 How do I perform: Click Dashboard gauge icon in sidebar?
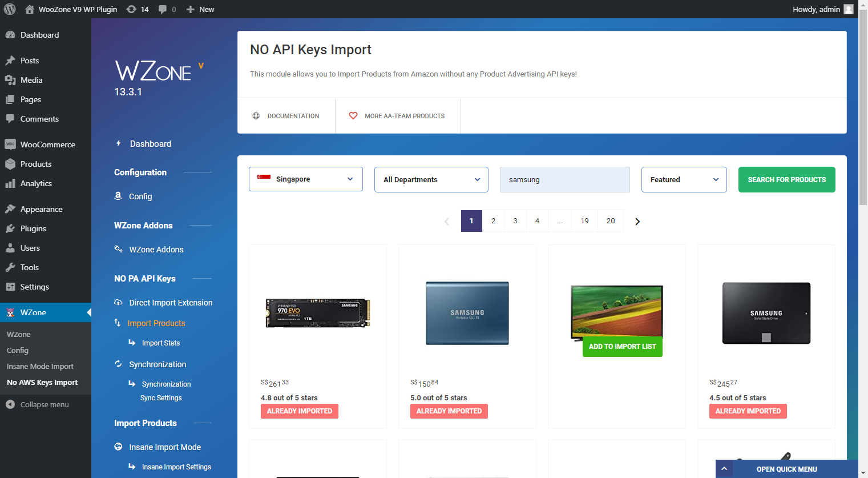pos(10,35)
